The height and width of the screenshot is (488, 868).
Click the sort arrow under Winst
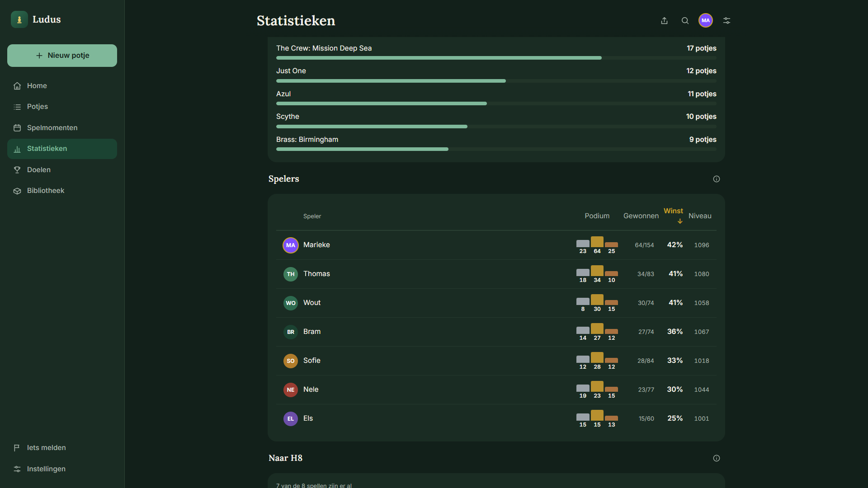tap(680, 221)
